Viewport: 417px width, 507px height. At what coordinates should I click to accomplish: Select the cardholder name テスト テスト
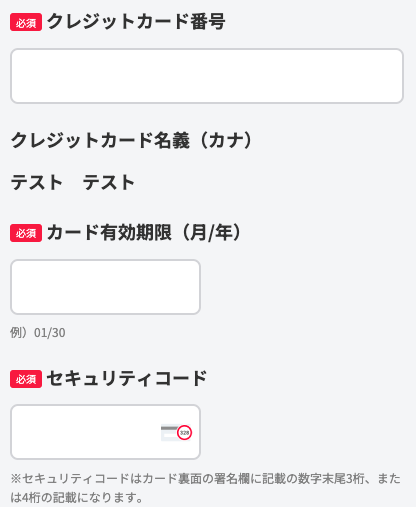click(73, 182)
